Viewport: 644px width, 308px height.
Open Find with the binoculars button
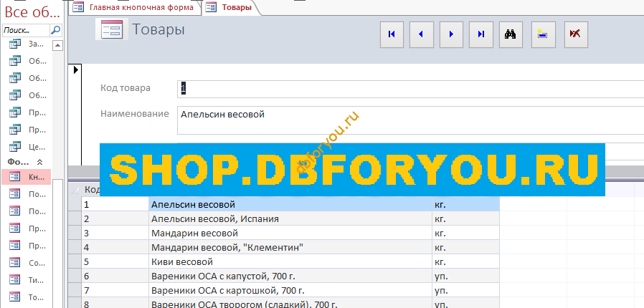pyautogui.click(x=511, y=34)
